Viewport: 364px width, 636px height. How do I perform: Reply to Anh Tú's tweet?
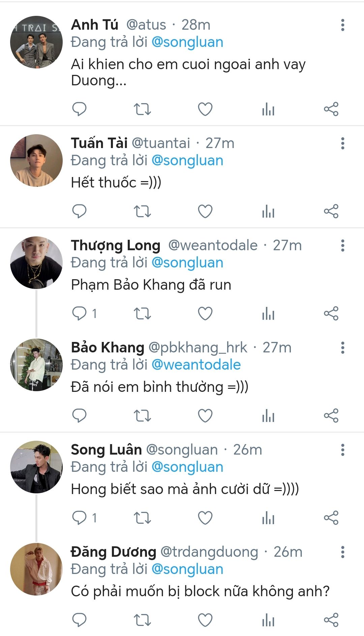click(x=80, y=109)
